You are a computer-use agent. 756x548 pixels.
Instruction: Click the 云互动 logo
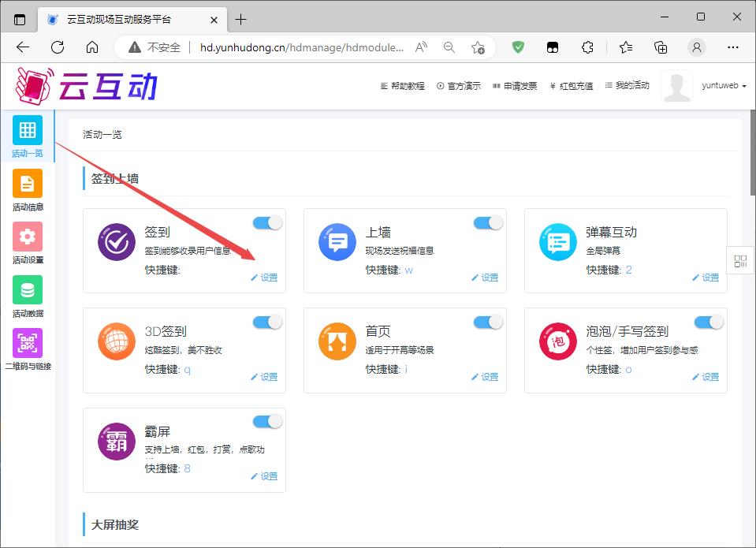pos(87,87)
